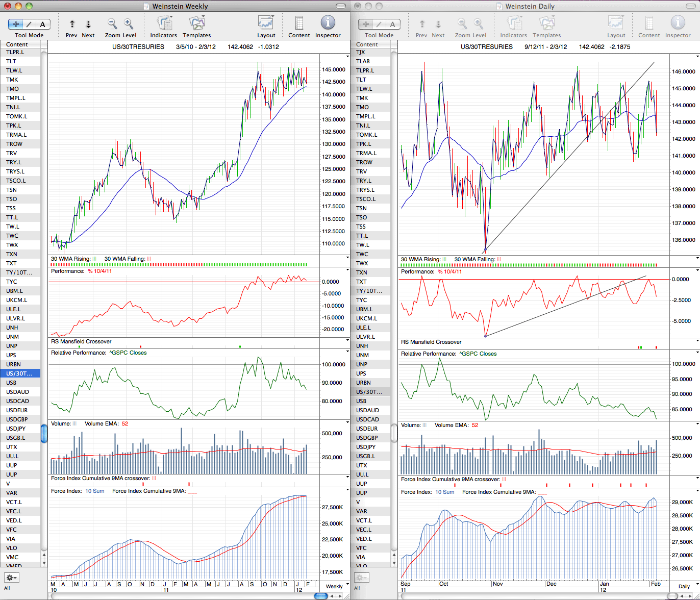Select USDJPY in the weekly content list
Screen dimensions: 700x600
tap(20, 429)
